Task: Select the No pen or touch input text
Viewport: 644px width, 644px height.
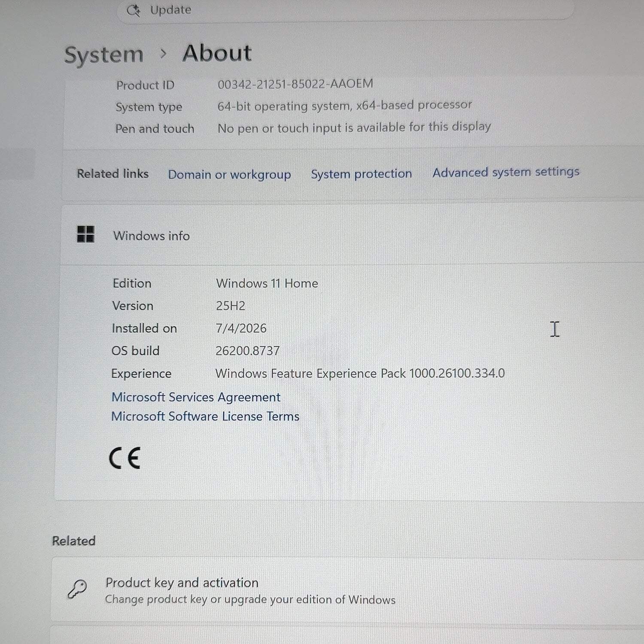Action: [354, 128]
